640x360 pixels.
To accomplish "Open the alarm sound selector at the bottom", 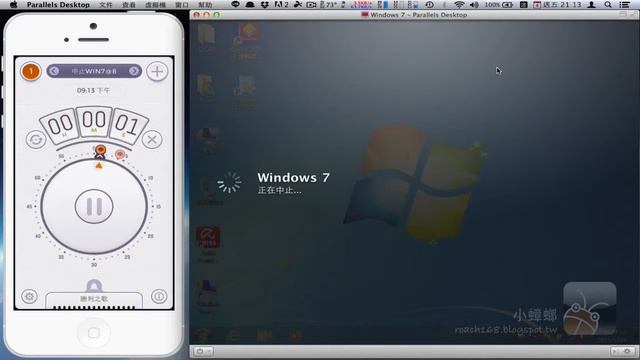I will pos(94,299).
